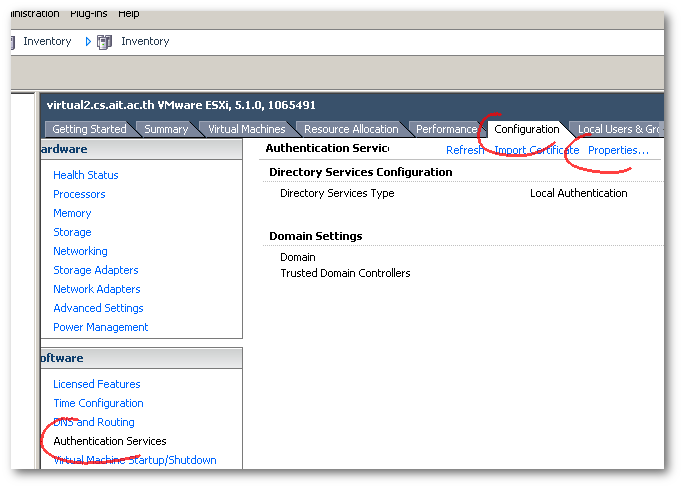Select Processors in the Hardware section
This screenshot has width=683, height=488.
click(x=79, y=194)
